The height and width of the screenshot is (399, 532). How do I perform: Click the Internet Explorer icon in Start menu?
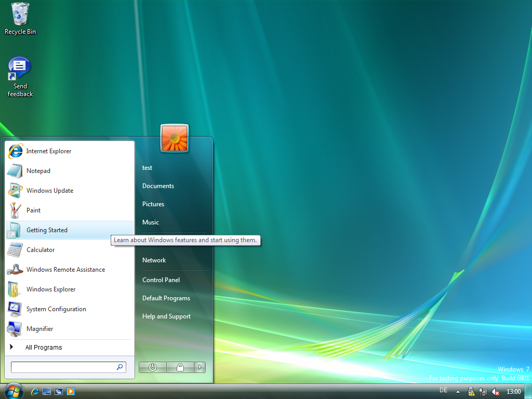pyautogui.click(x=16, y=151)
